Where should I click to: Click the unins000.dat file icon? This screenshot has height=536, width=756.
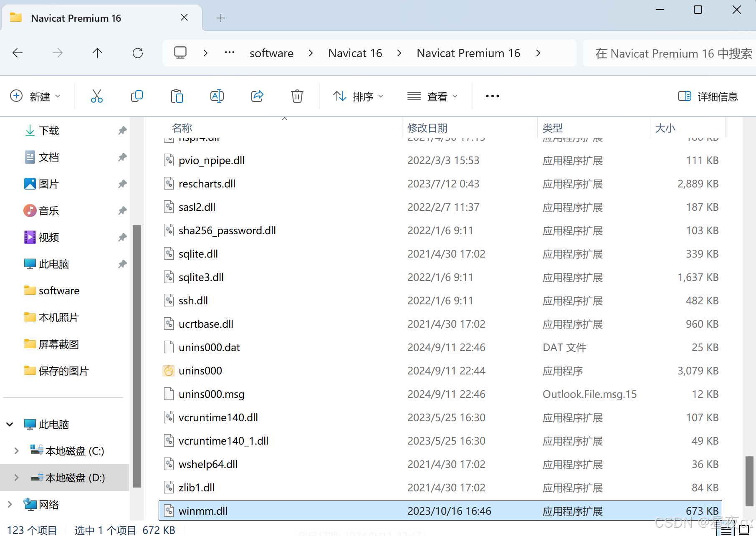coord(169,347)
